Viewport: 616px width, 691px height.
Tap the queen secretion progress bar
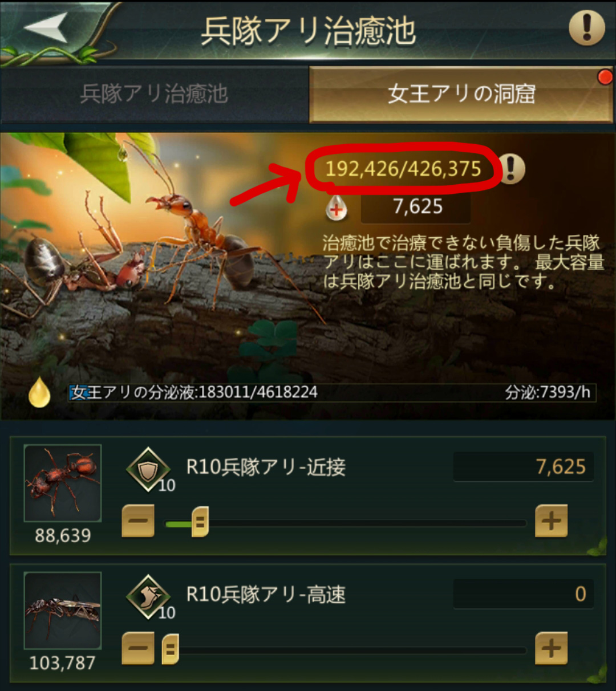332,392
